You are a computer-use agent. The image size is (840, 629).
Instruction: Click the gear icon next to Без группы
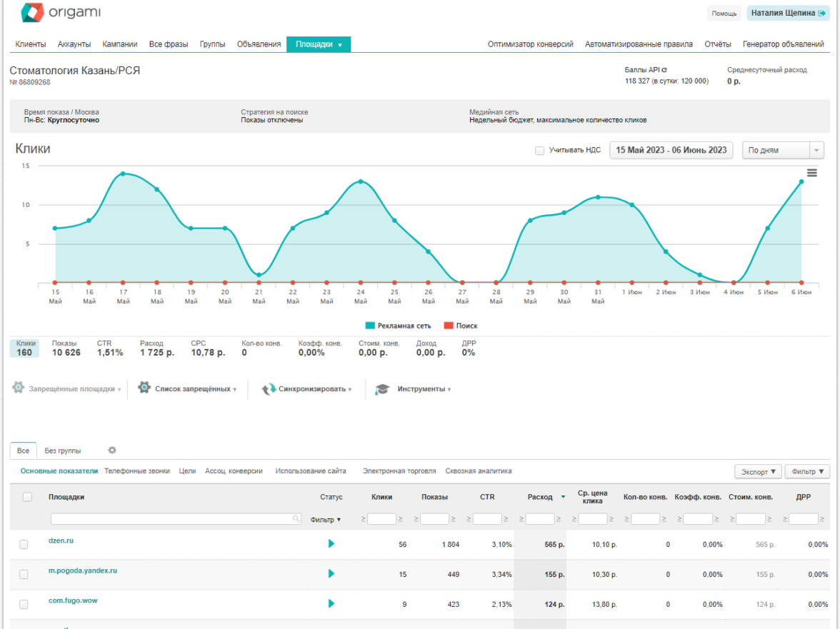coord(112,451)
